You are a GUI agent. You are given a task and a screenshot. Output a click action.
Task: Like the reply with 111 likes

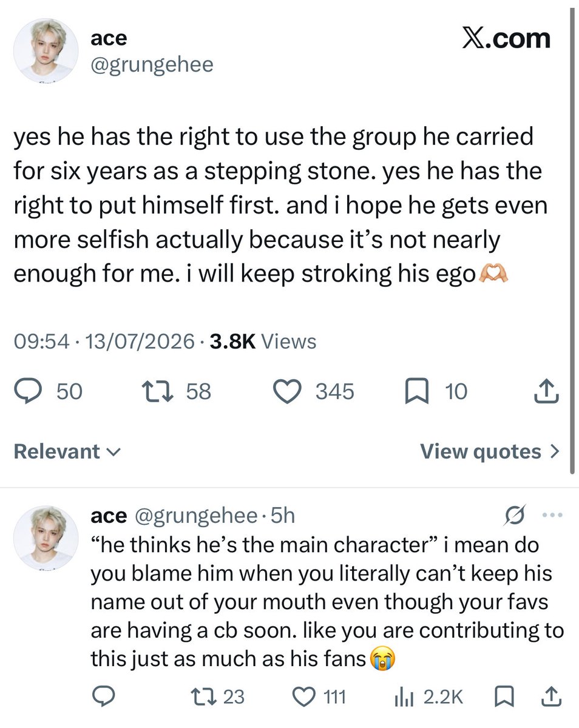point(320,696)
